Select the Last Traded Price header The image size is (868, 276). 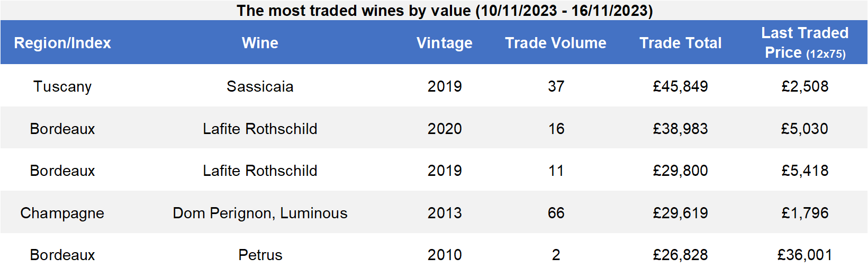tap(805, 42)
